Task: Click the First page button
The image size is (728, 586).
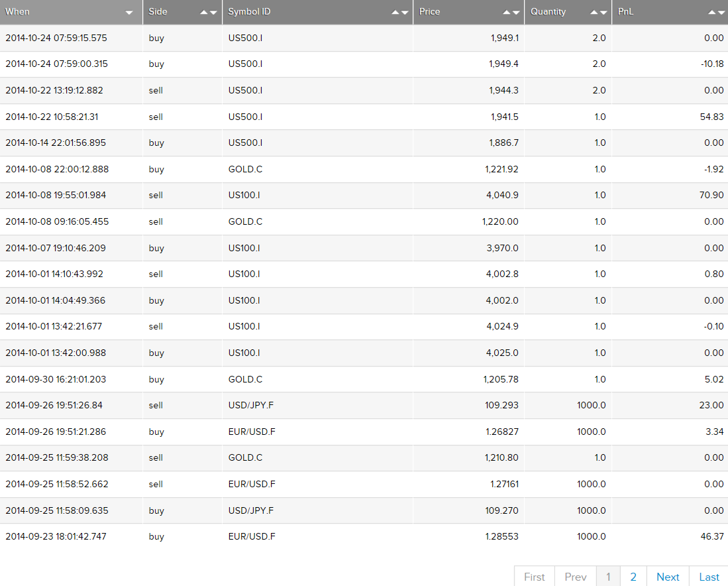Action: click(535, 577)
